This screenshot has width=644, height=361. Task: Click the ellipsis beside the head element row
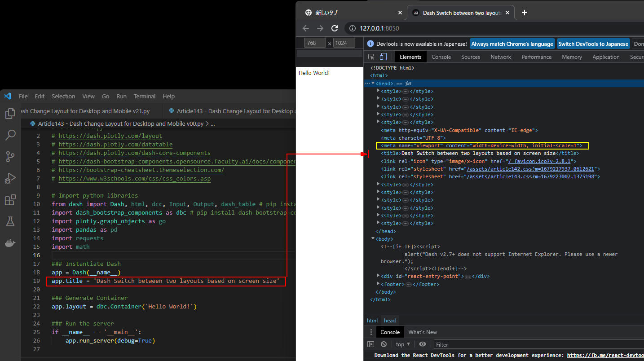[367, 84]
